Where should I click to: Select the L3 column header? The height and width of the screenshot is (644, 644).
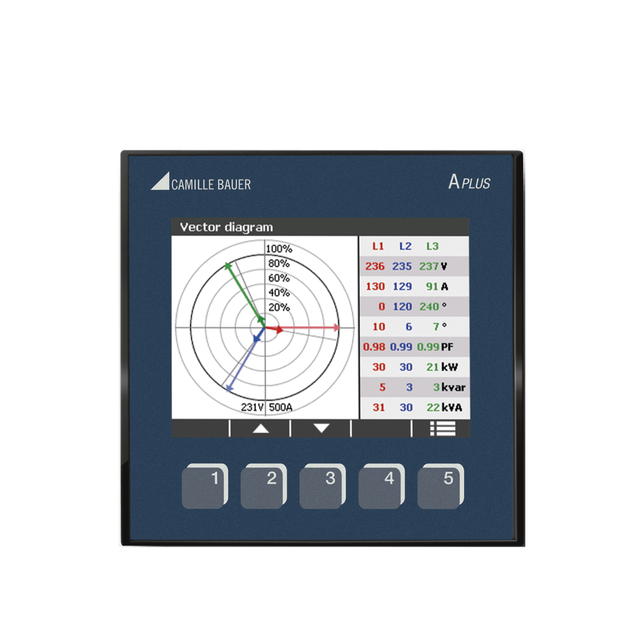tap(432, 247)
